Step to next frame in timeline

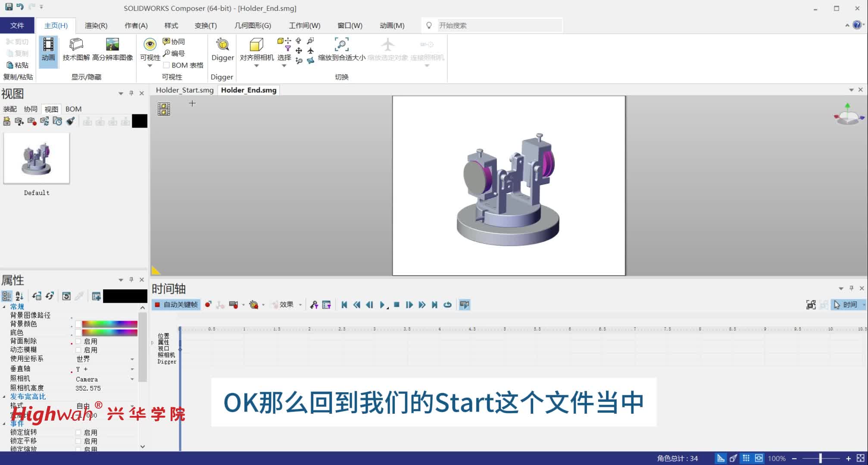click(x=409, y=305)
